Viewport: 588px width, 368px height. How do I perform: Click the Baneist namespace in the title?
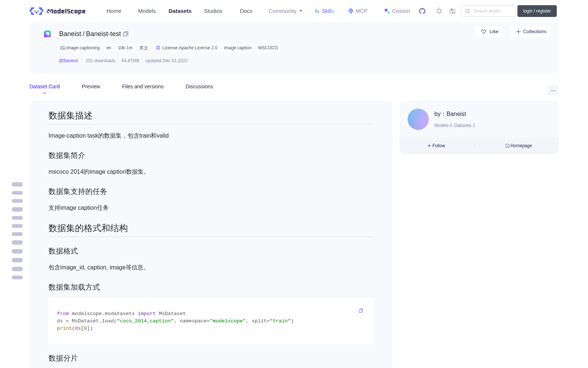coord(70,34)
